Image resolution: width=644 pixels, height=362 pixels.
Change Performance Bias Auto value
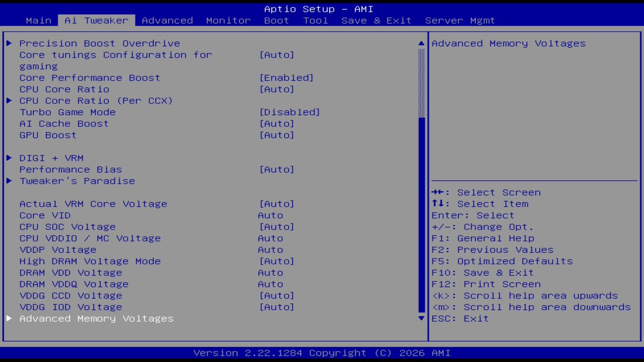point(277,169)
